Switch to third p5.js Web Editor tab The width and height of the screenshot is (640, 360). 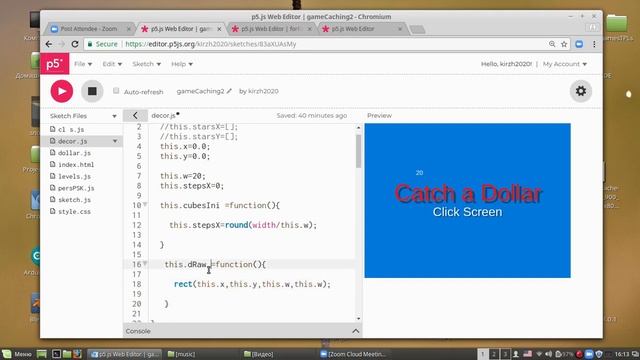coord(271,29)
